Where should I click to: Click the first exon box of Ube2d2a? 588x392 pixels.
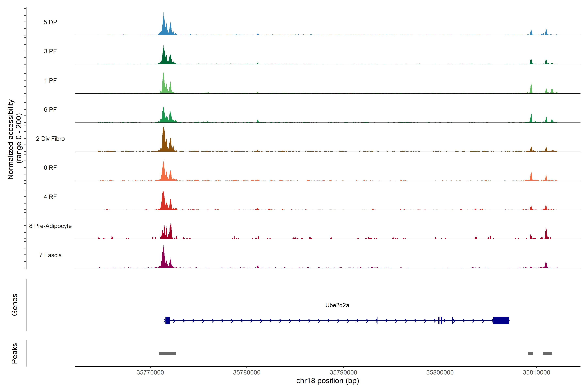click(168, 320)
